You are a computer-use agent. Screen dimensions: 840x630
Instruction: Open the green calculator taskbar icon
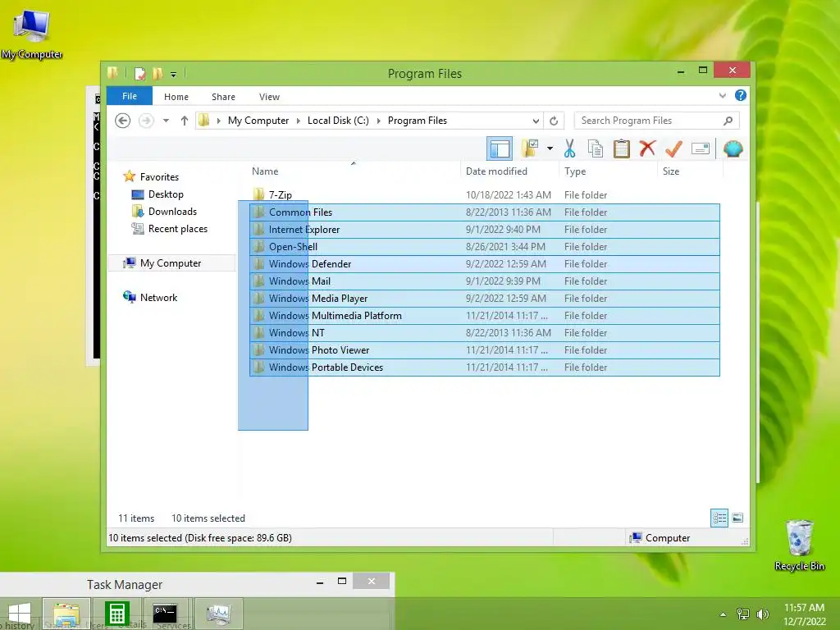pyautogui.click(x=116, y=614)
